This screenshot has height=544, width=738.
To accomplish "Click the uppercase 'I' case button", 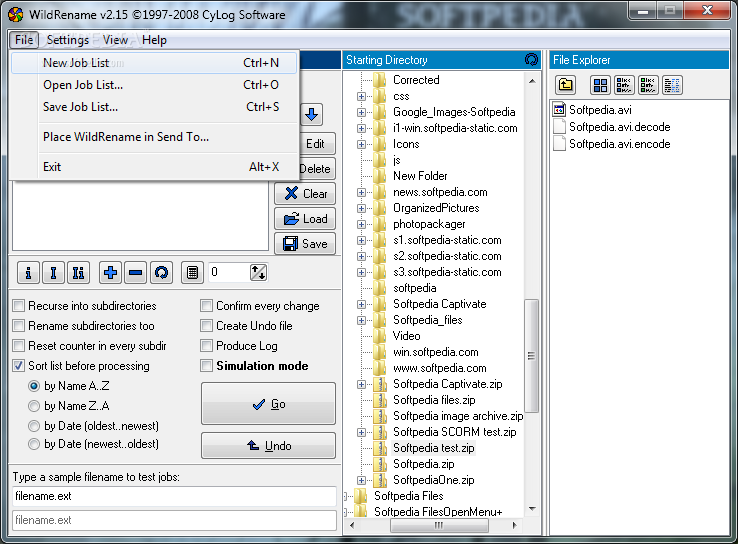I will click(x=53, y=272).
